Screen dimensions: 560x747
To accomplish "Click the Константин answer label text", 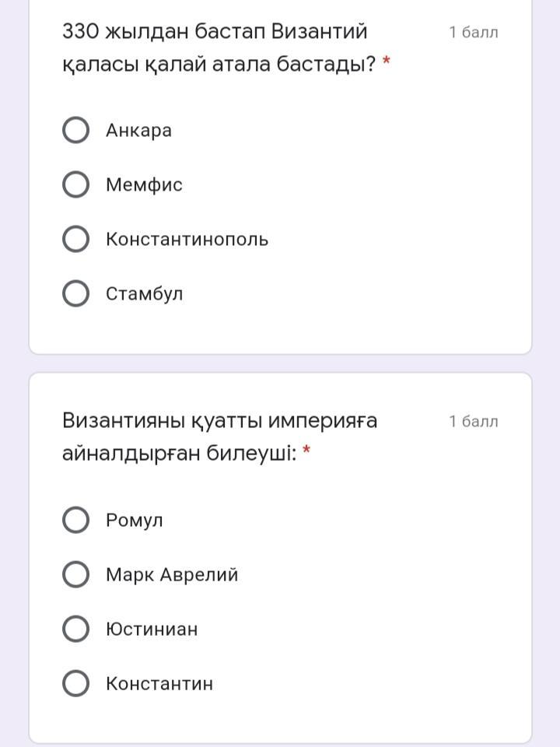I will [x=159, y=684].
